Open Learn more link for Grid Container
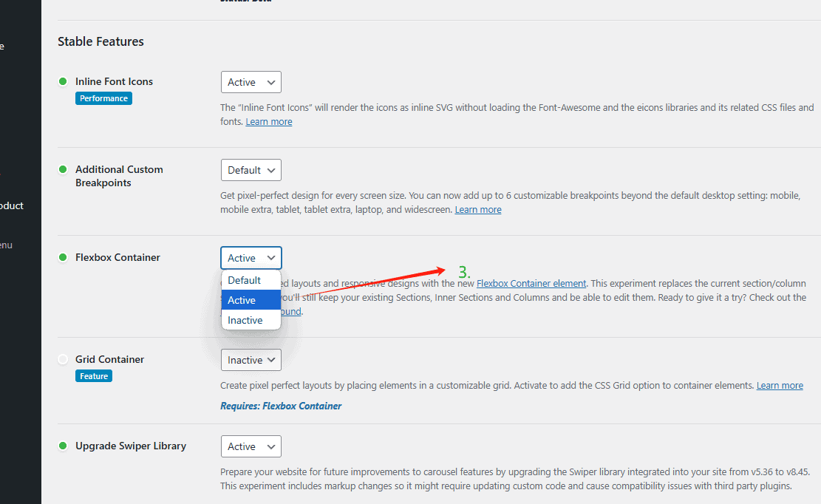The height and width of the screenshot is (504, 821). [780, 385]
